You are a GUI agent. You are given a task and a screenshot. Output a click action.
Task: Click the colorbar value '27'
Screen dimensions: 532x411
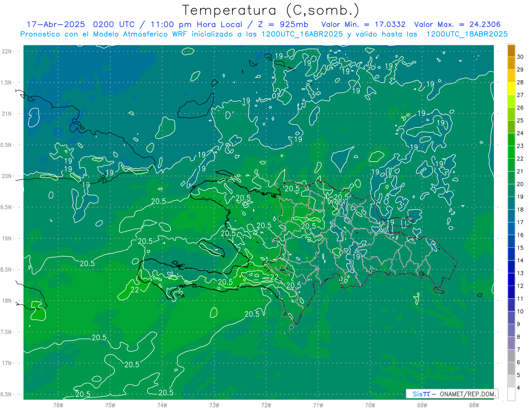point(520,95)
